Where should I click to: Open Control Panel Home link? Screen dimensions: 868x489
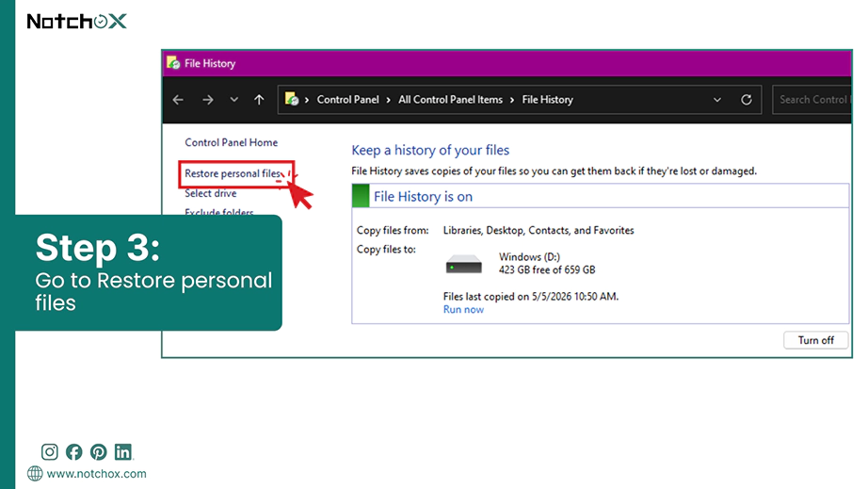pos(231,142)
